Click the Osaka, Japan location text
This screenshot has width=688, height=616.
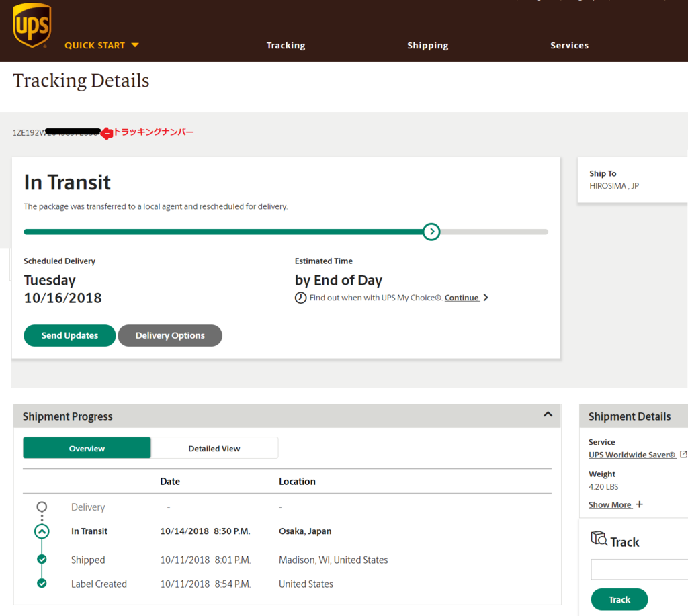pyautogui.click(x=305, y=531)
